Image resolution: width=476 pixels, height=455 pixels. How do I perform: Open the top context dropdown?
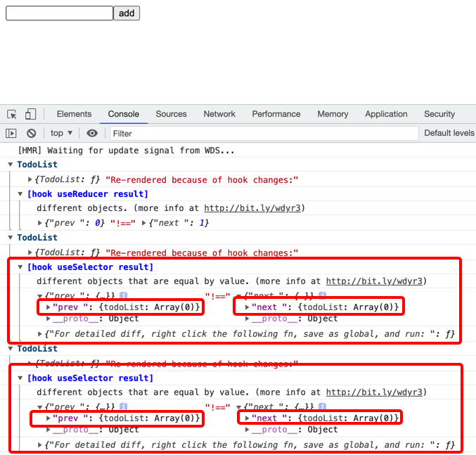coord(61,133)
